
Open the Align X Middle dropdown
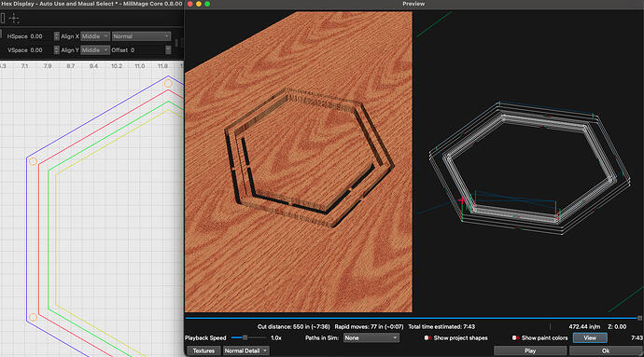(x=95, y=36)
